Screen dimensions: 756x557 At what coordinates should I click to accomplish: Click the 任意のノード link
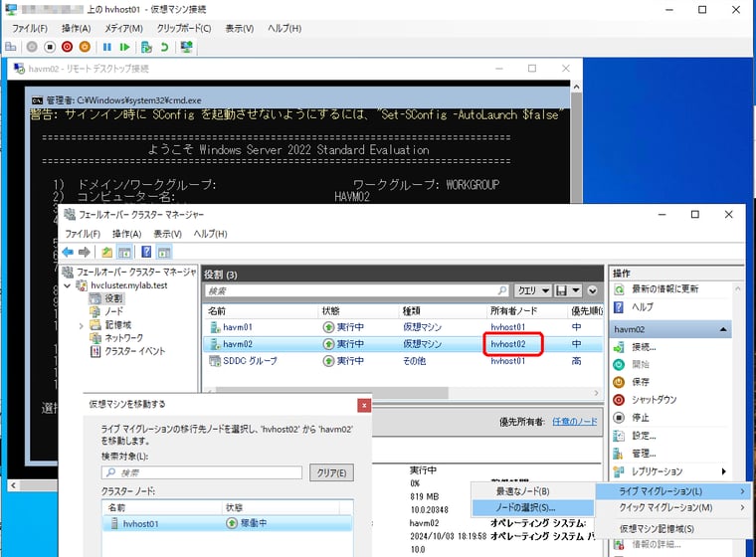click(x=575, y=422)
